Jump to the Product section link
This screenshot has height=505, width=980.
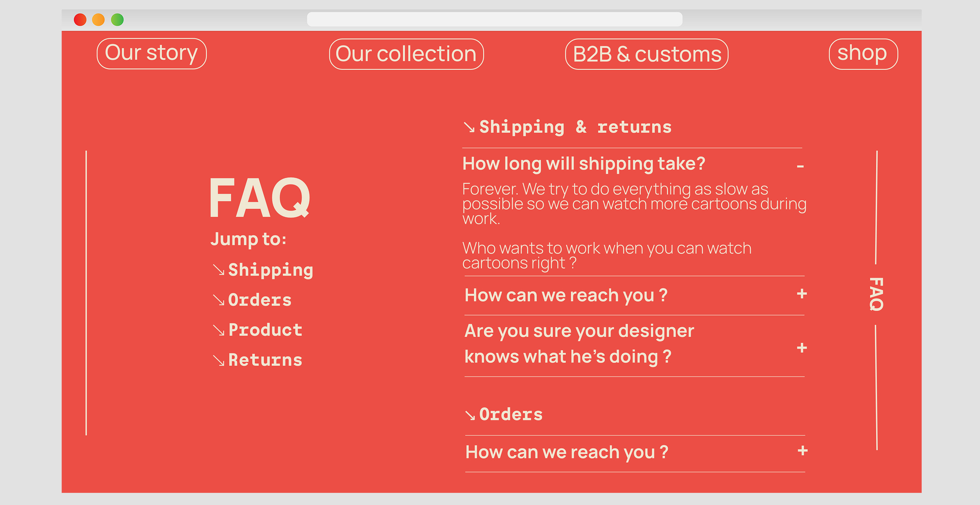[x=265, y=330]
